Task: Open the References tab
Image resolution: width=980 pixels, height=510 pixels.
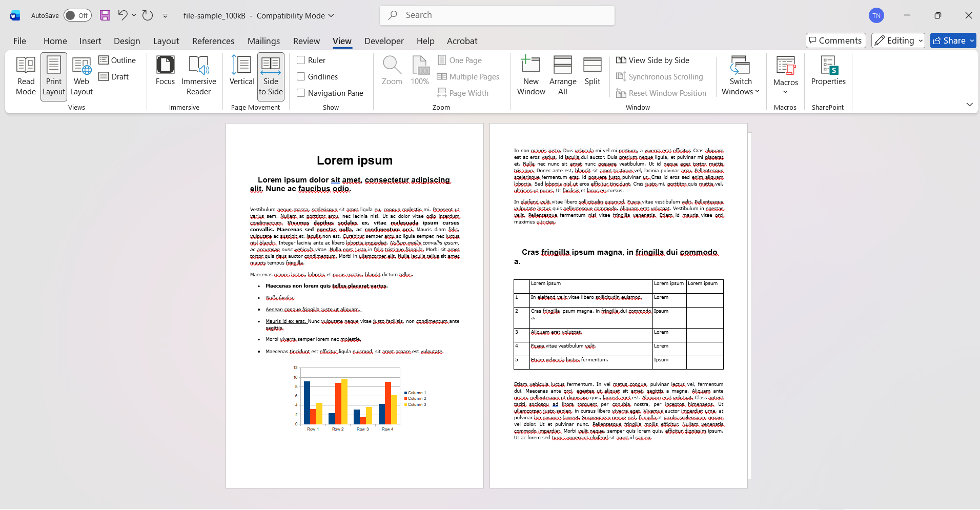Action: pyautogui.click(x=213, y=41)
